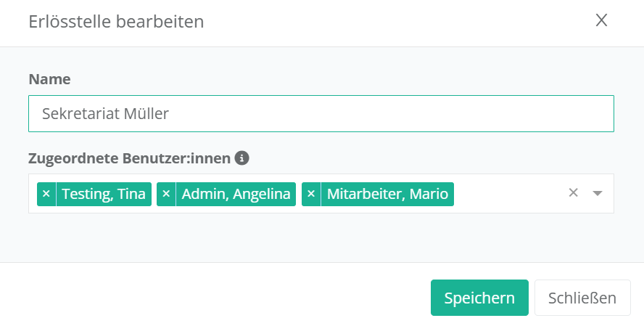
Task: Remove the Testing, Tina user tag
Action: tap(46, 194)
